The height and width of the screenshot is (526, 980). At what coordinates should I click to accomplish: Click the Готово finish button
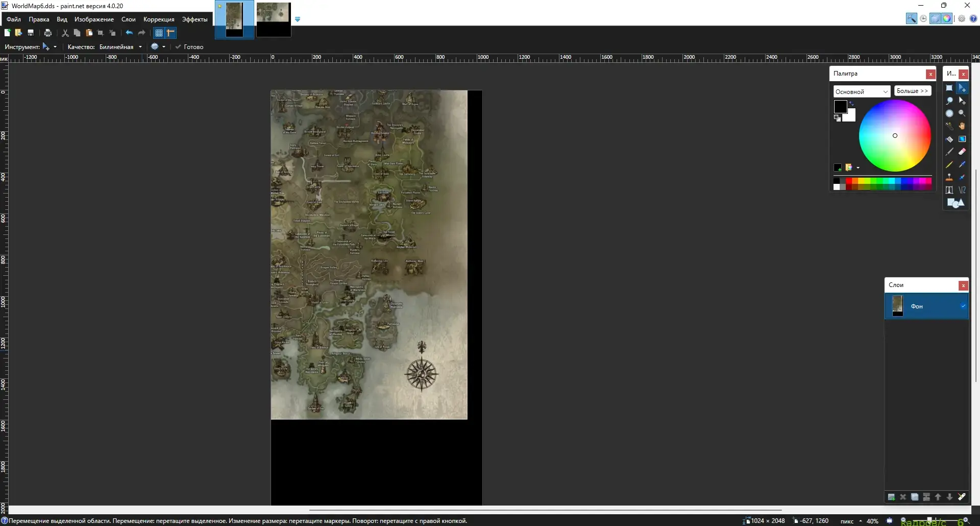point(189,46)
